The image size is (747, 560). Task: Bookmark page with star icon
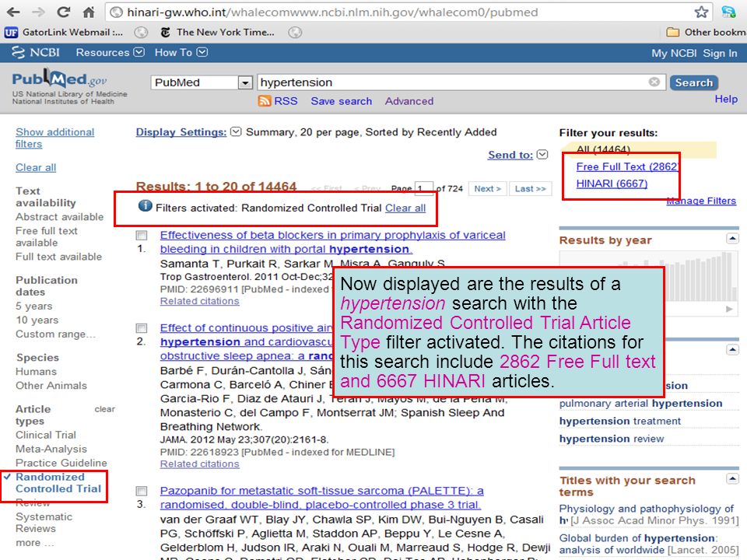pos(701,12)
